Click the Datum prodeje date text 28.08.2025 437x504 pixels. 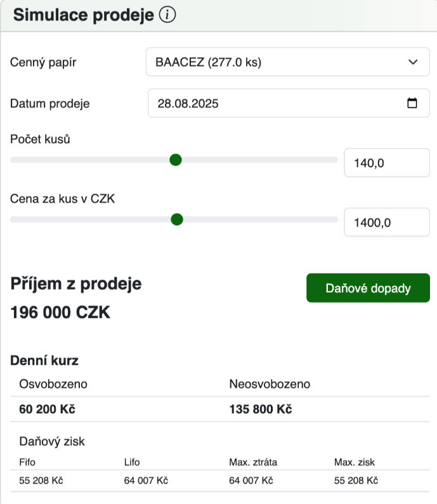pos(188,103)
